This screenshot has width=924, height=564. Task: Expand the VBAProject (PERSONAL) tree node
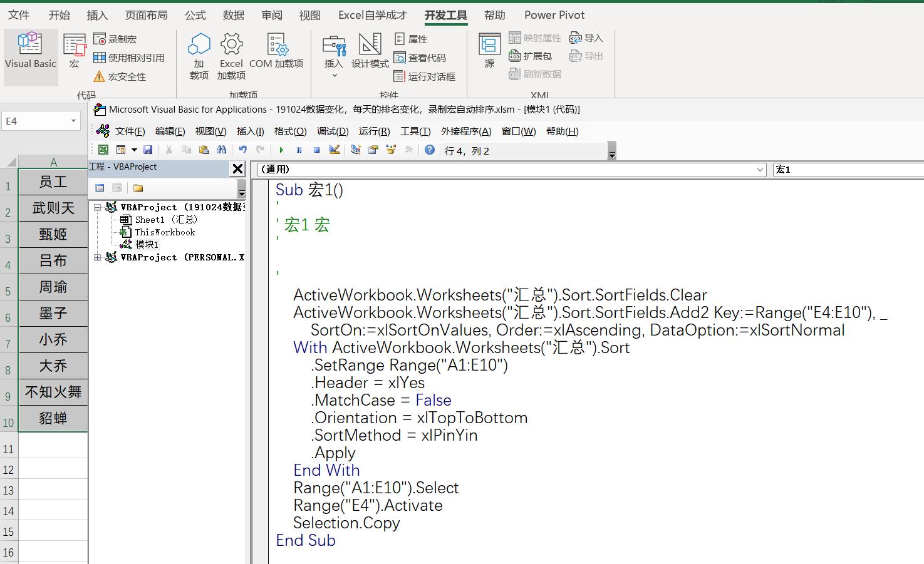(97, 257)
